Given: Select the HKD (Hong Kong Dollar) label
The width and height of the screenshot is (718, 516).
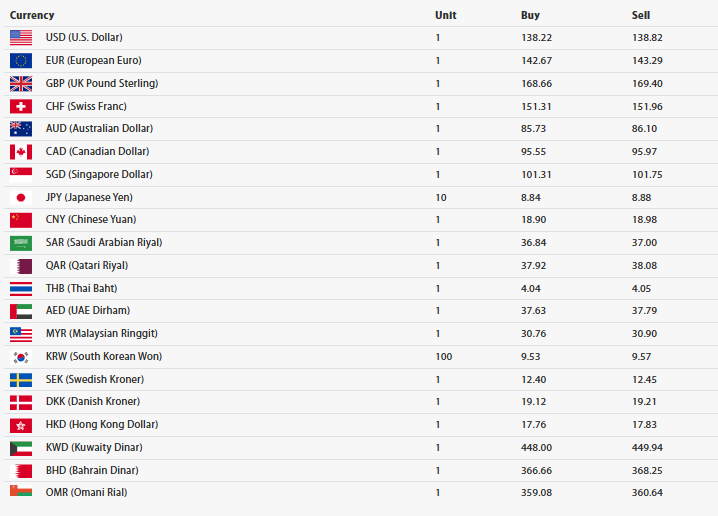Looking at the screenshot, I should [99, 425].
